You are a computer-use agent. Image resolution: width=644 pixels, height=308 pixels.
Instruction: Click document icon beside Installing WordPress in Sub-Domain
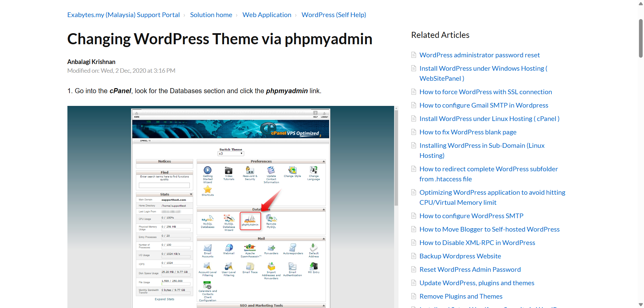(414, 145)
